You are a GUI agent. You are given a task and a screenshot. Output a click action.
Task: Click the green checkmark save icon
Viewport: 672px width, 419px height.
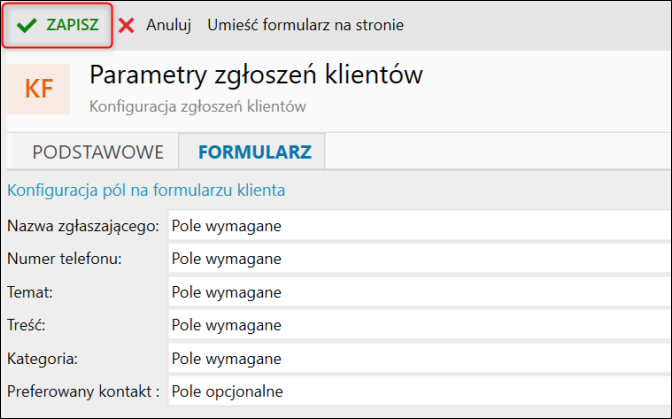(x=27, y=25)
